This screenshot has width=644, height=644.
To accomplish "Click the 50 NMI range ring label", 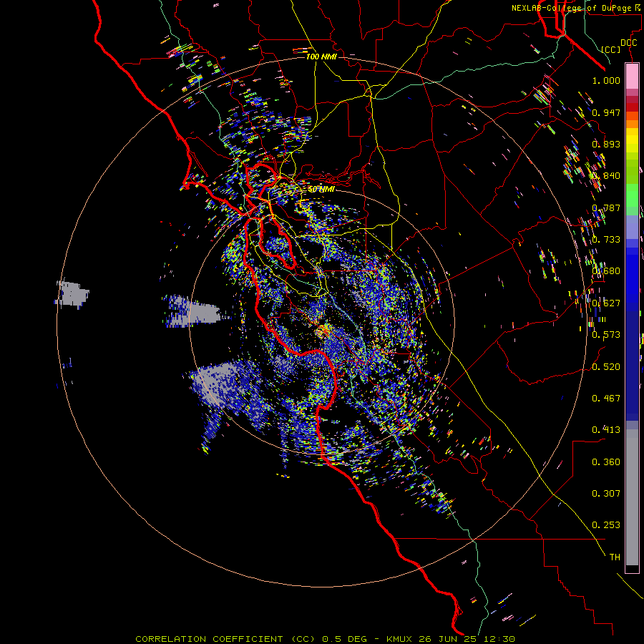I will [x=321, y=190].
